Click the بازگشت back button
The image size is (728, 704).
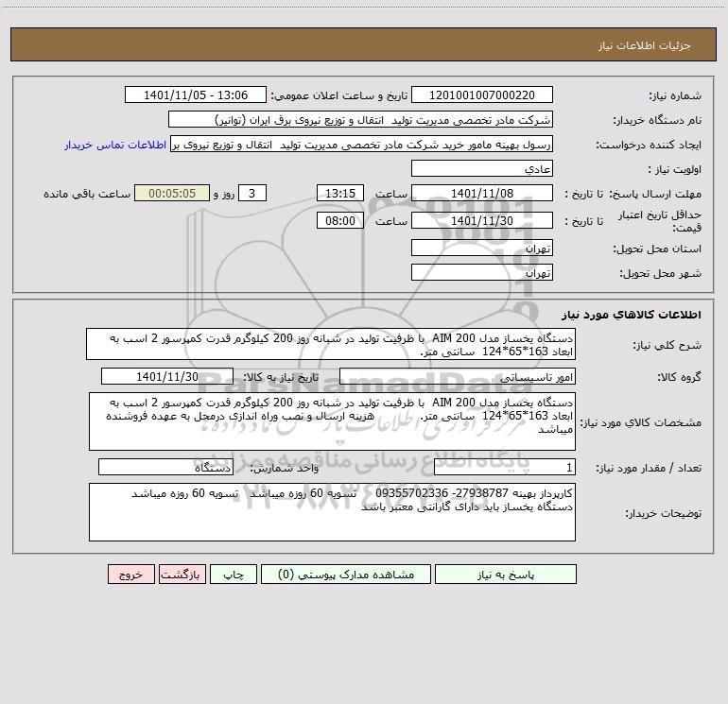[182, 574]
